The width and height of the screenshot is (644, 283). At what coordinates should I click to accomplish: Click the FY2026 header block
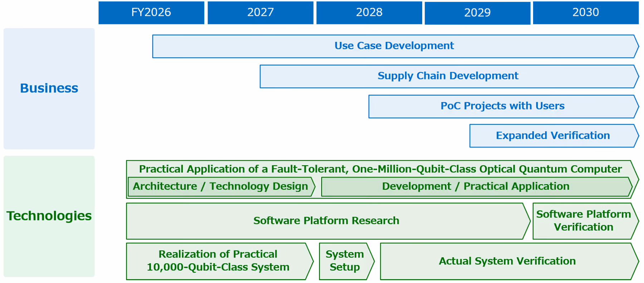tap(151, 13)
